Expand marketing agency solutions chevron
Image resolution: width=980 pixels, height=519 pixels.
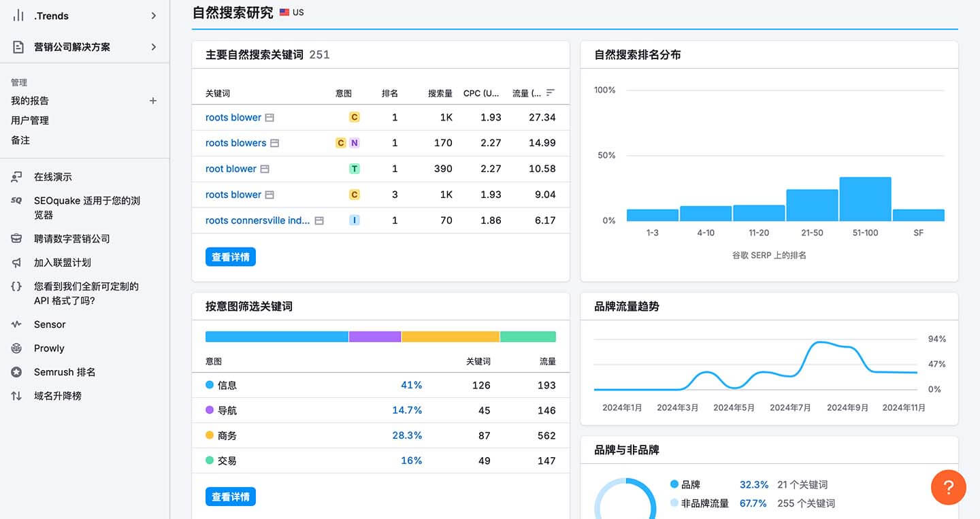click(x=154, y=47)
